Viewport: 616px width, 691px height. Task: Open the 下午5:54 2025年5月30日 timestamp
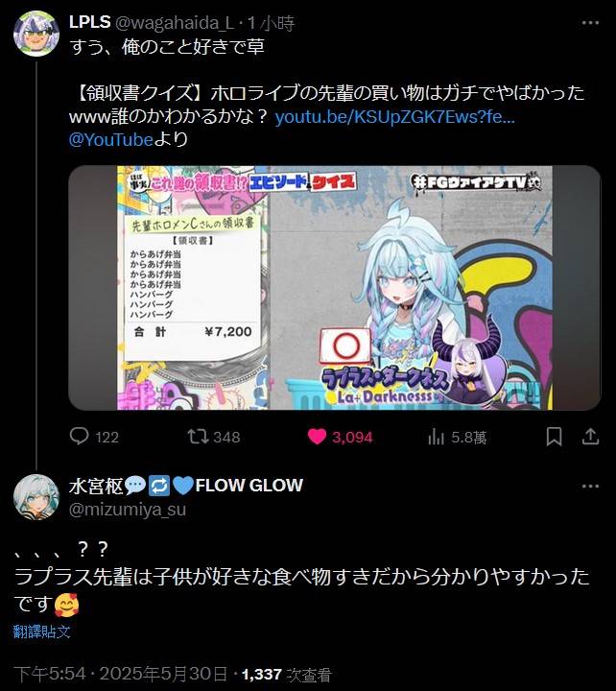[120, 674]
